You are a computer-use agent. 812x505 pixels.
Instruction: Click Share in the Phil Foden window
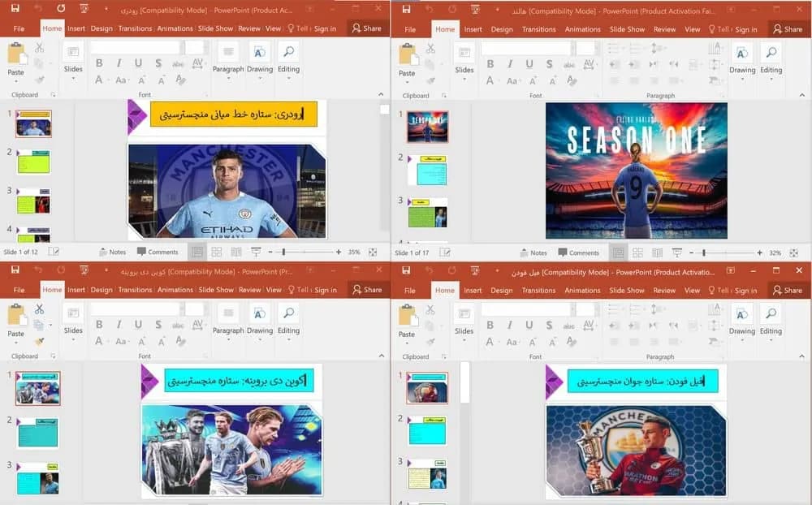pyautogui.click(x=787, y=291)
